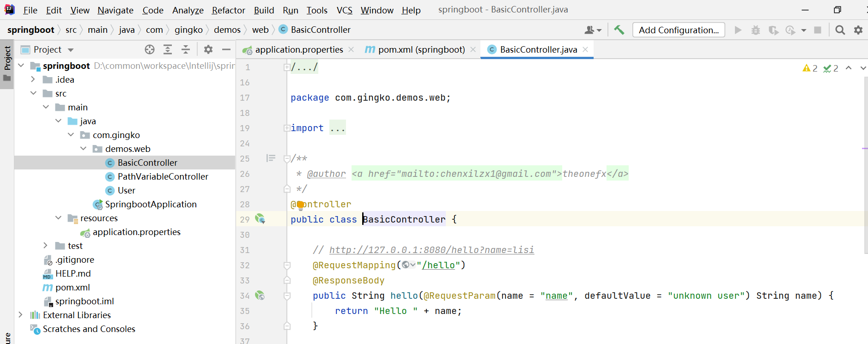Collapse the com.gingko package
This screenshot has width=868, height=344.
coord(71,135)
